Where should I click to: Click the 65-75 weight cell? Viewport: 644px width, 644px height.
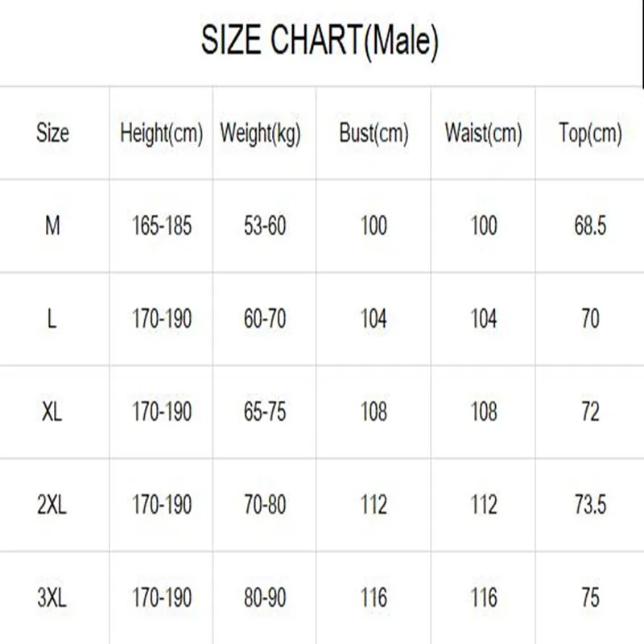(x=265, y=412)
